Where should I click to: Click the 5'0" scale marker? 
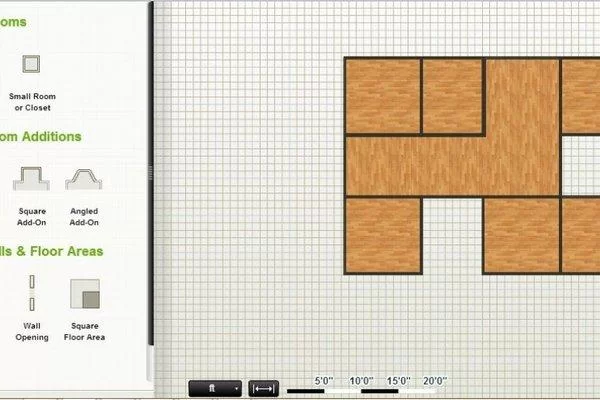(x=324, y=381)
